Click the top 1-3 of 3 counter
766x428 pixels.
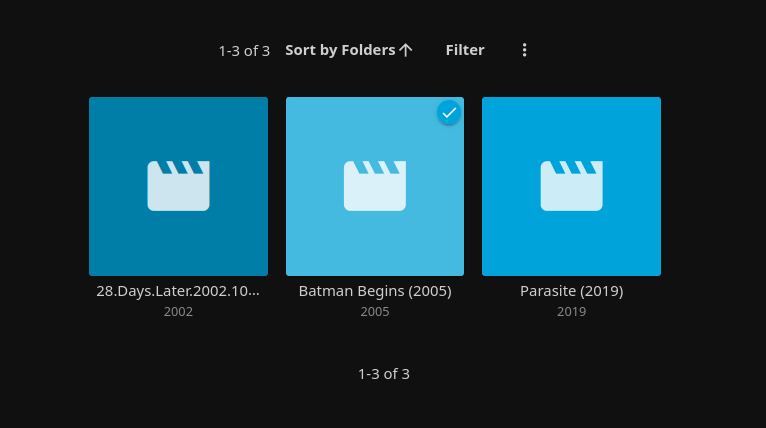(244, 51)
